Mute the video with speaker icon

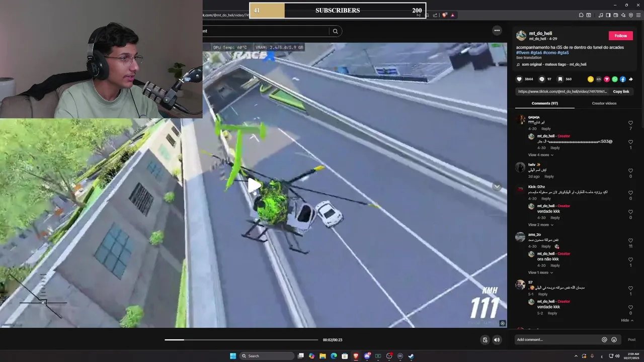(497, 340)
